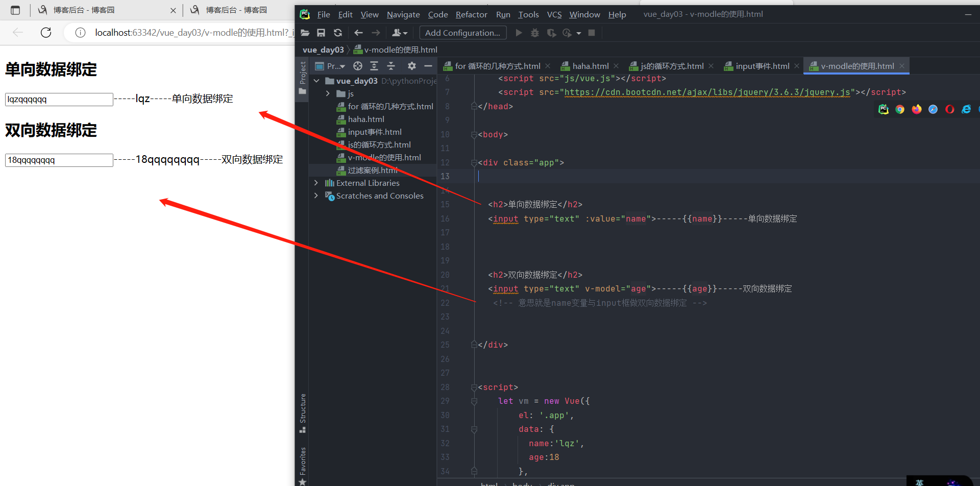This screenshot has width=980, height=486.
Task: Open the Structure tool window side tab
Action: (303, 413)
